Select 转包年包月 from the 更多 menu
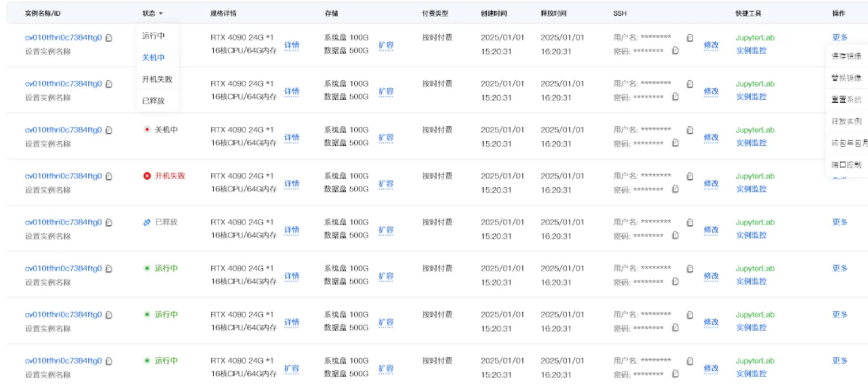868x386 pixels. click(x=849, y=142)
